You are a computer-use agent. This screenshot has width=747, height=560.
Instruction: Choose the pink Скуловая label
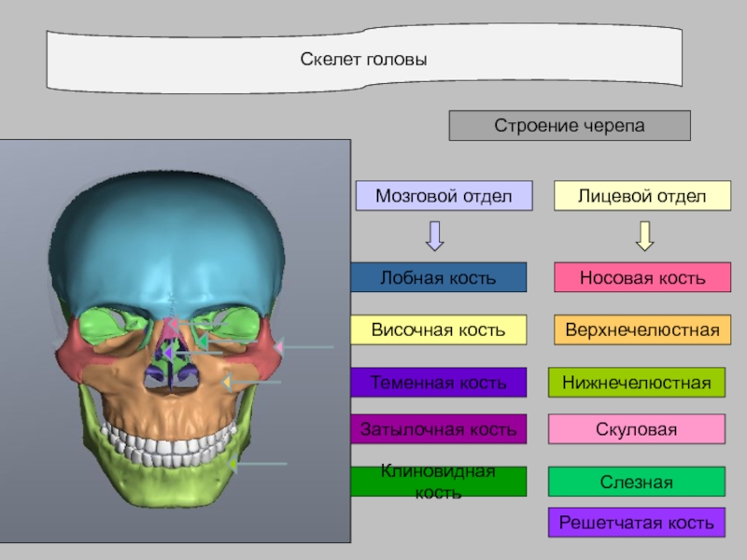tap(636, 429)
